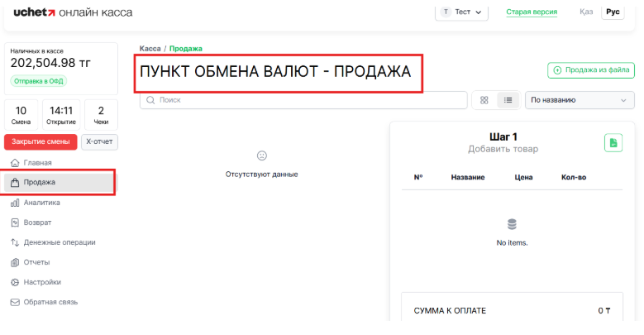Image resolution: width=644 pixels, height=335 pixels.
Task: Go to Возврат page
Action: click(x=37, y=223)
